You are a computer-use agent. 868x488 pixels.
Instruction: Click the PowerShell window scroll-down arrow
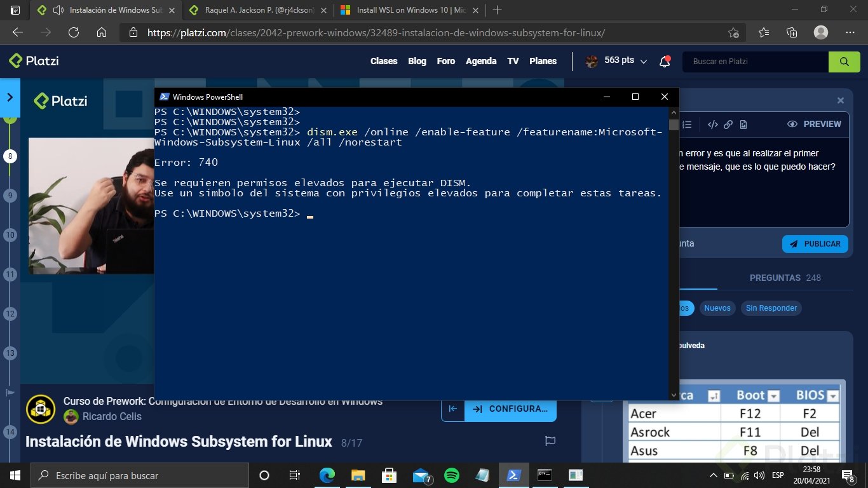tap(674, 395)
